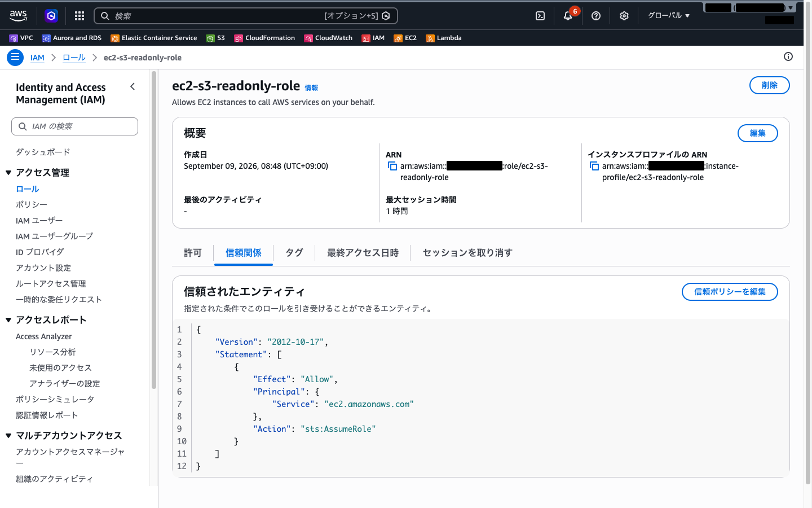Open アナライザーの設定 in sidebar

(64, 384)
